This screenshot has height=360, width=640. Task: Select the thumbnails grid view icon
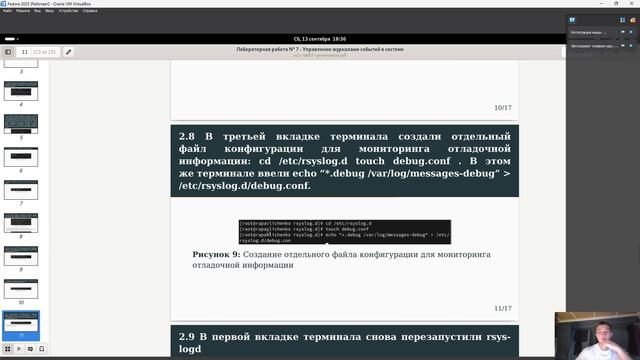click(8, 349)
